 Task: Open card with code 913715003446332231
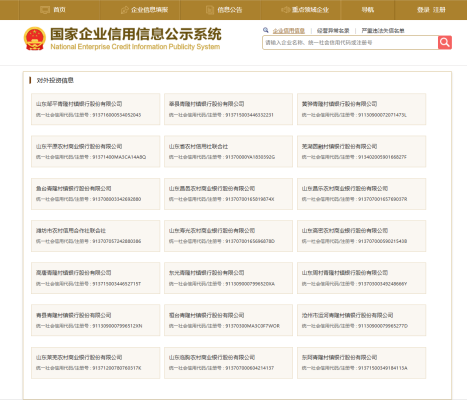pos(228,109)
